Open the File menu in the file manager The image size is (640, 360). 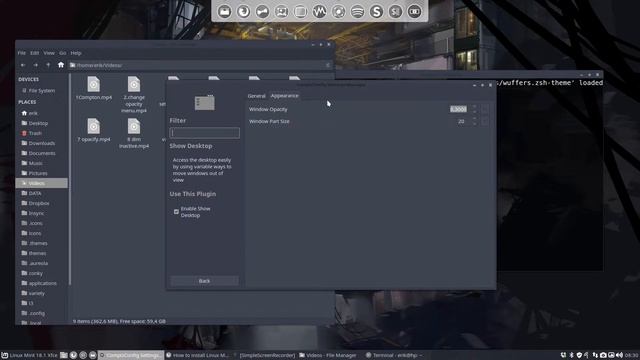[x=22, y=53]
